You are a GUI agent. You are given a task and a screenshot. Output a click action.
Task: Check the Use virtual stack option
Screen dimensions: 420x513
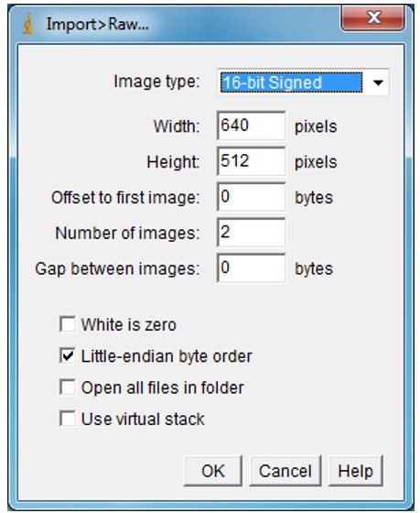[68, 419]
